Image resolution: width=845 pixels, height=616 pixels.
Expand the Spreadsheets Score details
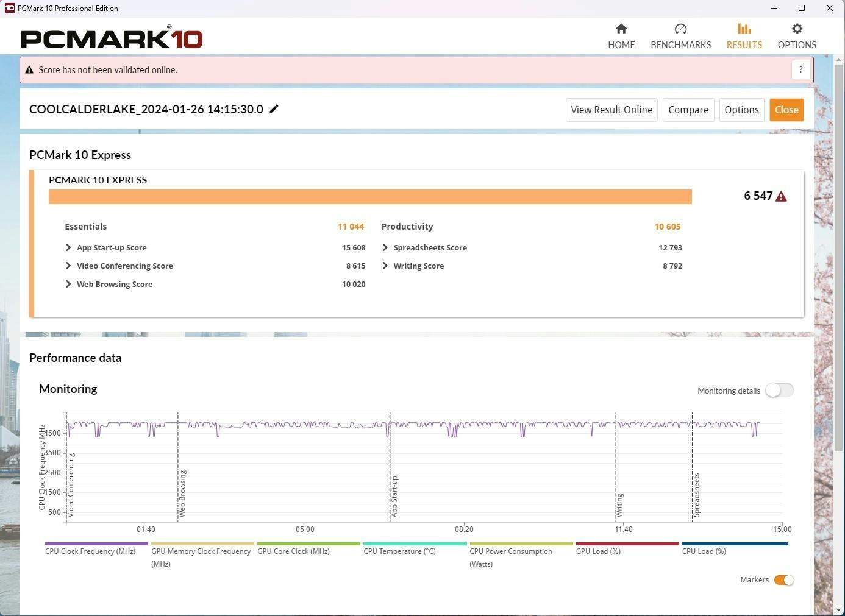coord(385,248)
